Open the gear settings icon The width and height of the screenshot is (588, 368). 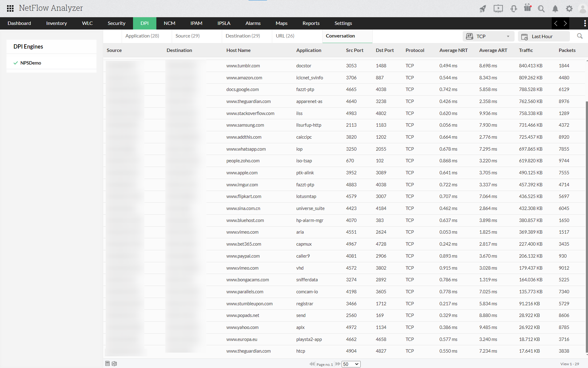(569, 9)
